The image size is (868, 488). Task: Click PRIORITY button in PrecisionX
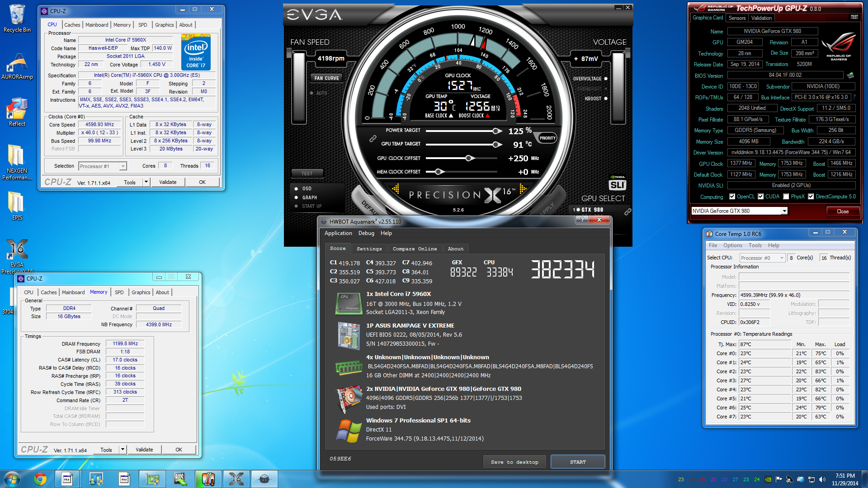click(x=547, y=138)
